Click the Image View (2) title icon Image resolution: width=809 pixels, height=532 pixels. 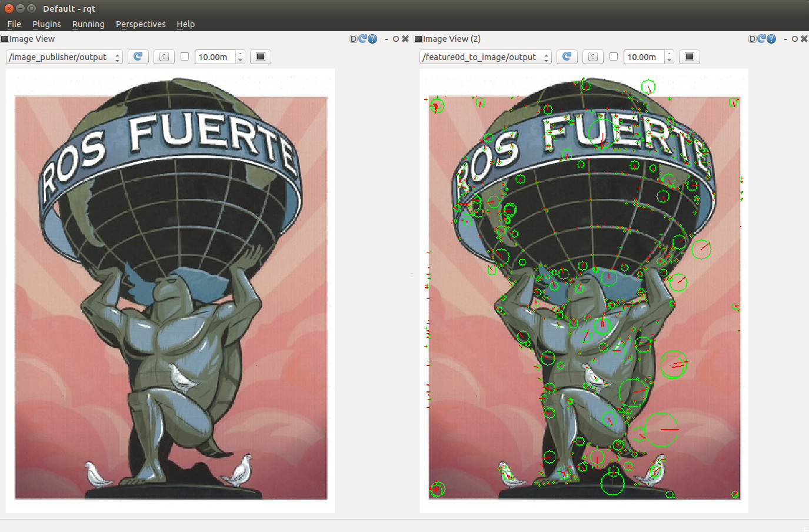coord(418,39)
